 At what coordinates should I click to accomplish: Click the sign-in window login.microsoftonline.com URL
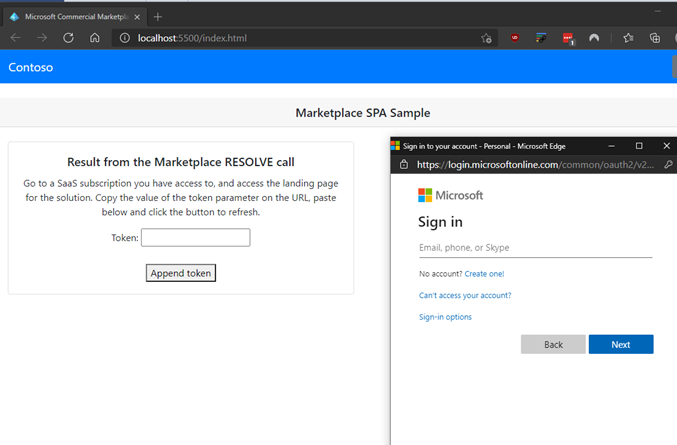[x=535, y=164]
